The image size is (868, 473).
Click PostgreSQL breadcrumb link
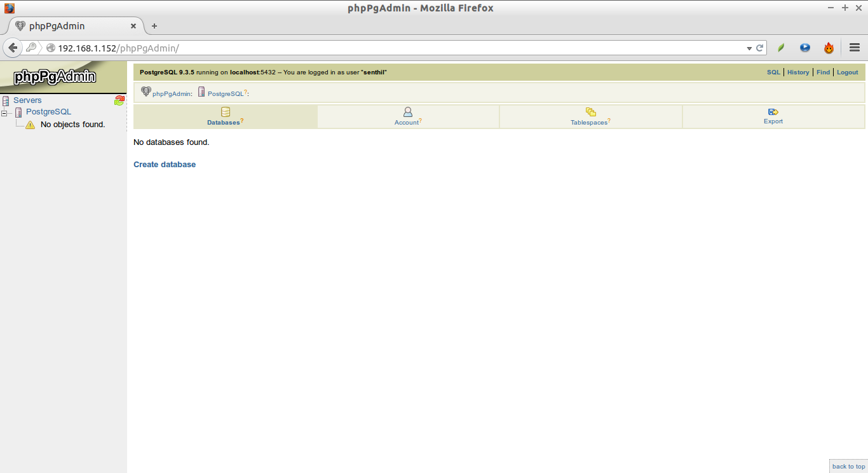(x=226, y=94)
